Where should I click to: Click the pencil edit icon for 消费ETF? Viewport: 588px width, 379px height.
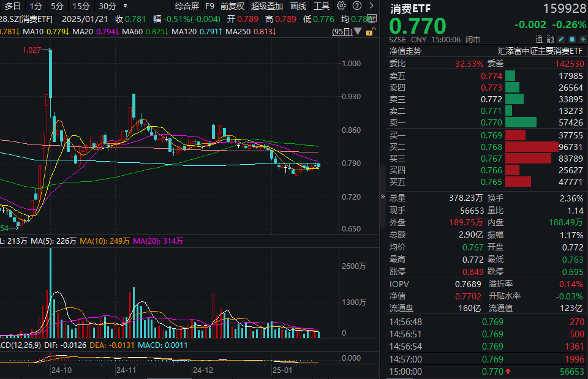(x=560, y=38)
